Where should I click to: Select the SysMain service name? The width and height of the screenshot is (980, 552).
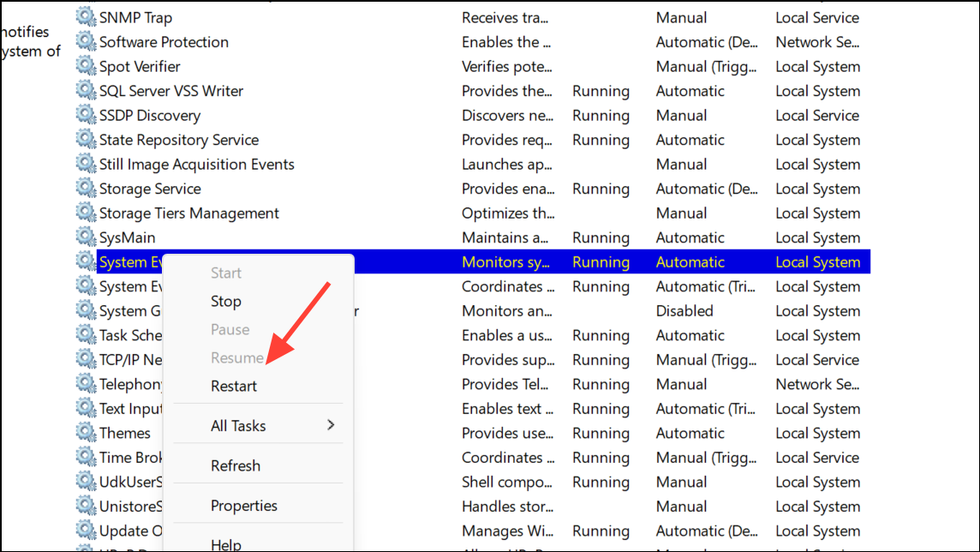[127, 237]
